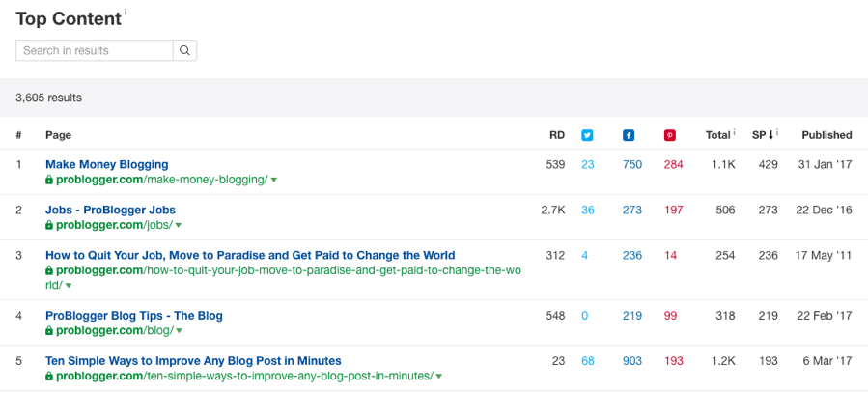Click Pinterest count 197

tap(674, 210)
